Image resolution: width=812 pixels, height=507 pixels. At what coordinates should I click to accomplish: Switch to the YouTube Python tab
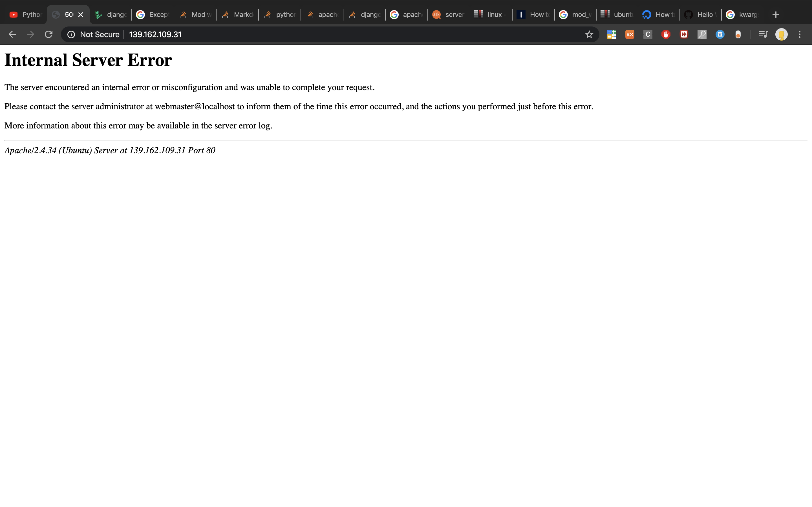click(26, 15)
